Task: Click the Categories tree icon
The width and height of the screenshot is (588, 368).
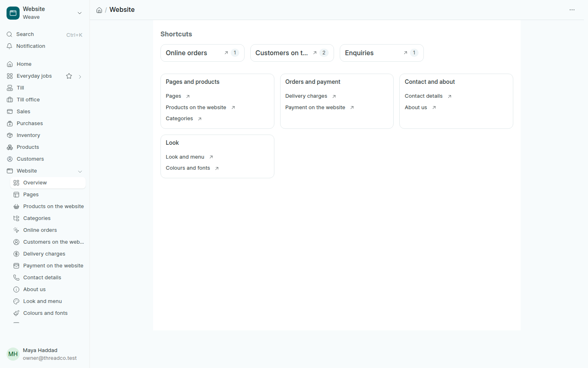Action: tap(16, 218)
